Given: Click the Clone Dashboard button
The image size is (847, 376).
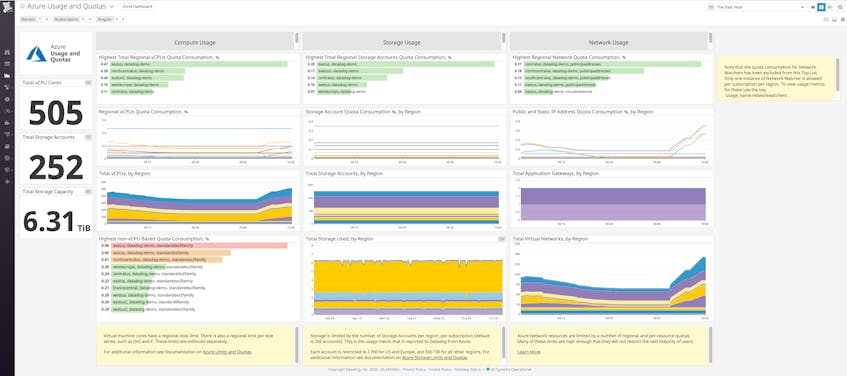Looking at the screenshot, I should [x=137, y=6].
